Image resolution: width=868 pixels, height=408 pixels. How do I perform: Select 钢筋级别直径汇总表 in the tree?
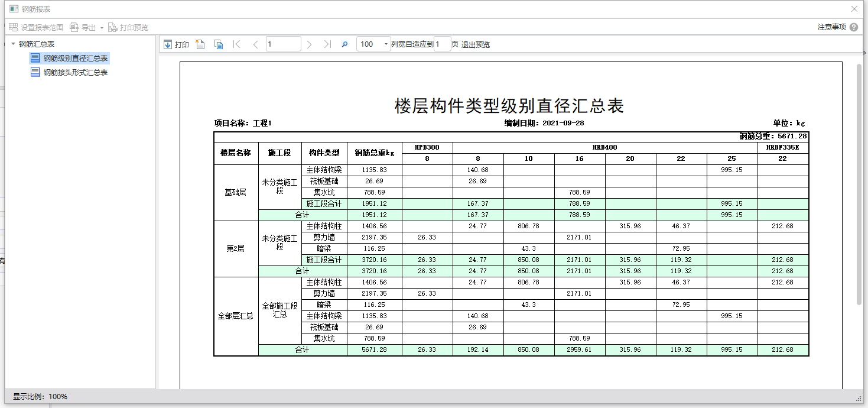pos(70,58)
